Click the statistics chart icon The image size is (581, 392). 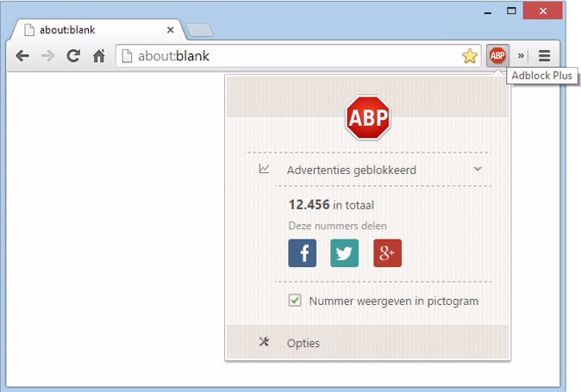[x=264, y=169]
